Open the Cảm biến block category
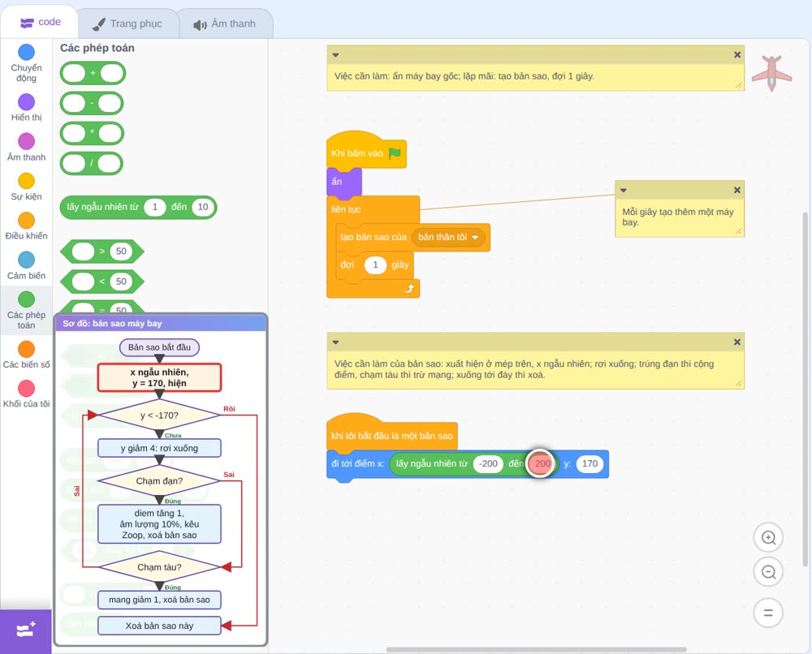 point(27,266)
